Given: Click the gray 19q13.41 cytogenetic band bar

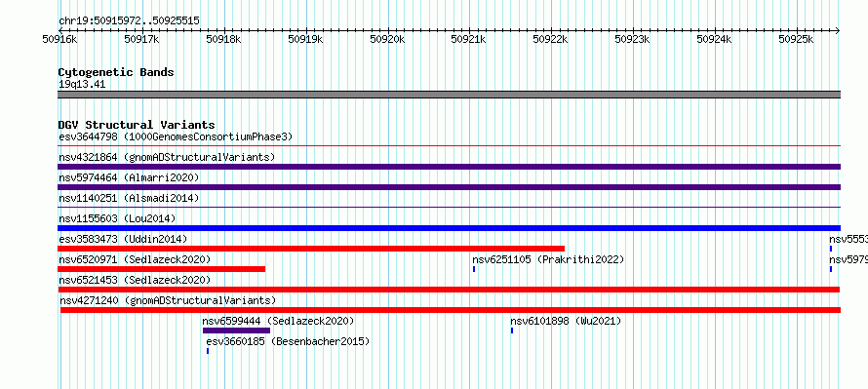Looking at the screenshot, I should (x=449, y=95).
